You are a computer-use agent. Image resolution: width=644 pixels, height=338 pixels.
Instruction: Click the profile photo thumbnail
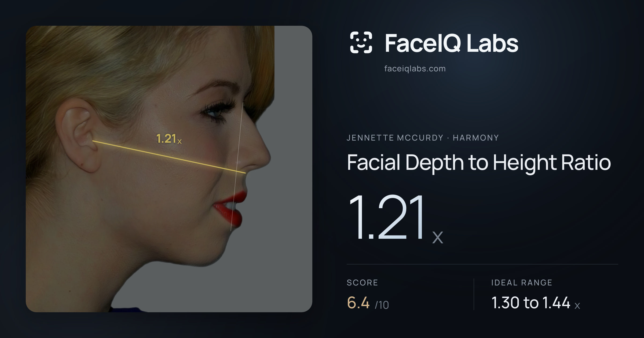[169, 169]
